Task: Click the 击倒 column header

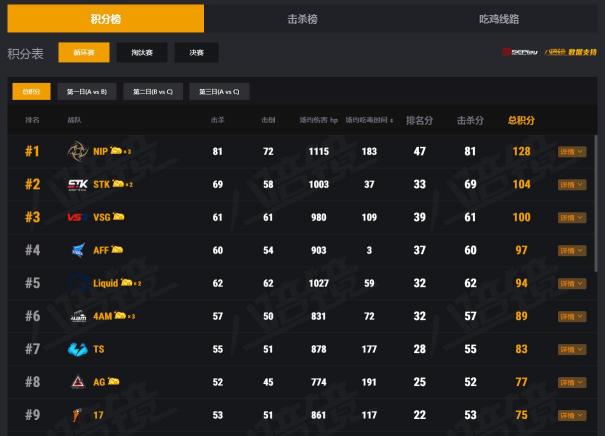Action: point(268,120)
